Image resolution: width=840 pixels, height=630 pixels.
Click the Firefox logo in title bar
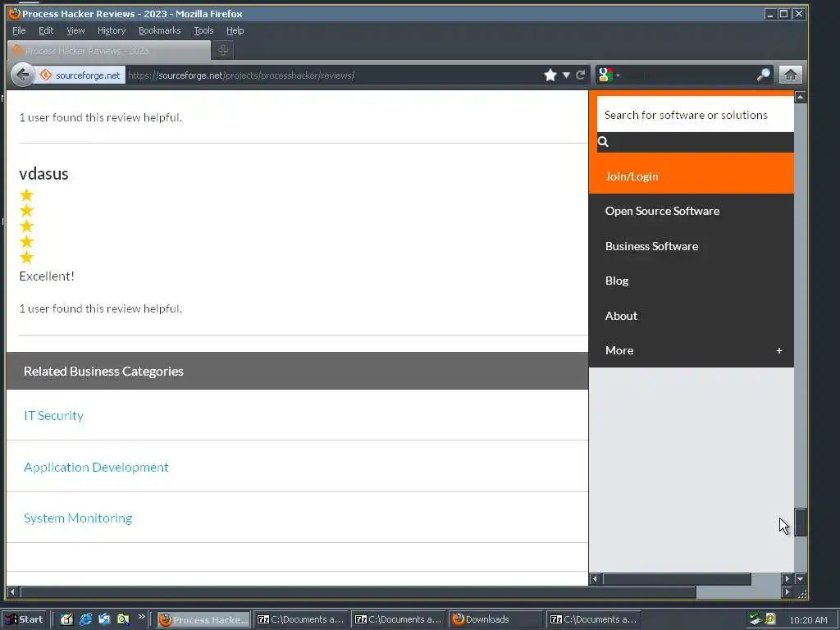tap(15, 13)
